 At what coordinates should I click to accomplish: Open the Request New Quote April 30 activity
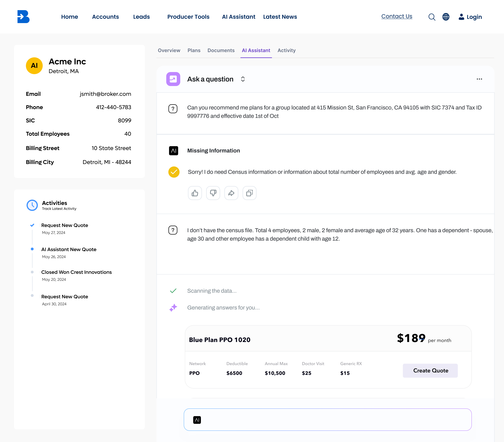coord(65,297)
